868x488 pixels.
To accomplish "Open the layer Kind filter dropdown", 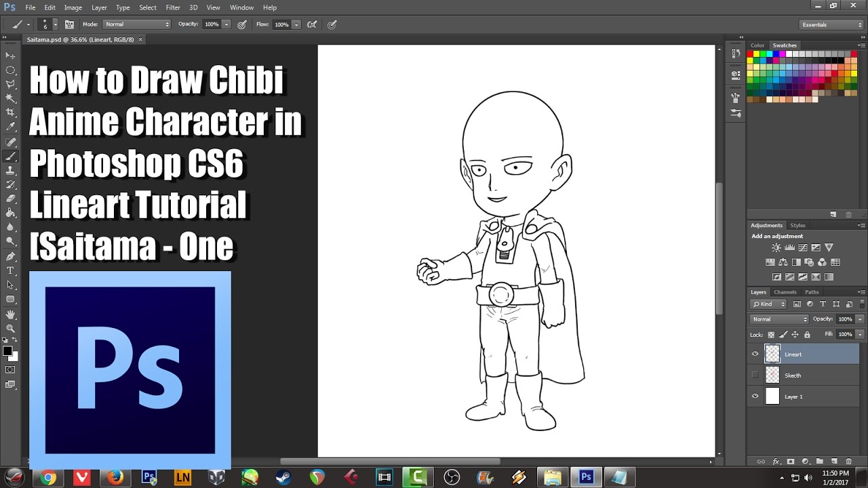I will coord(768,304).
